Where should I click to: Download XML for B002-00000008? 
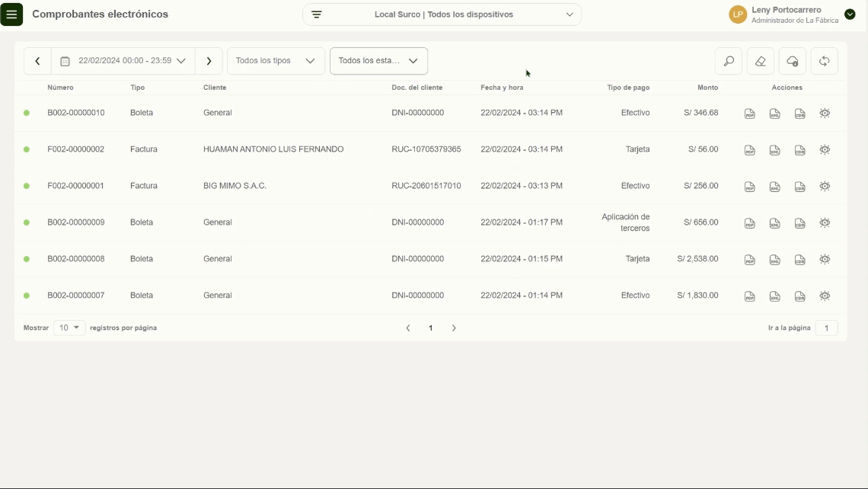[774, 260]
